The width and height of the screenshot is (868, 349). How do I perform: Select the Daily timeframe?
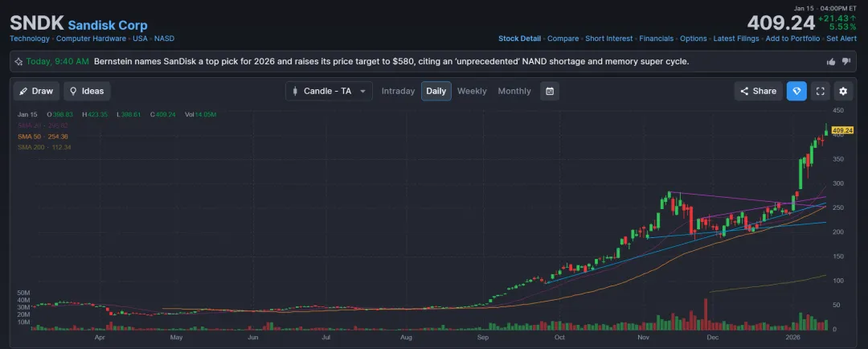pos(436,92)
